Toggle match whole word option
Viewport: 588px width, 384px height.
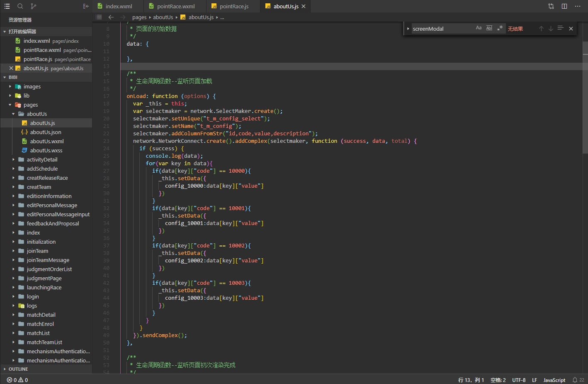click(489, 28)
